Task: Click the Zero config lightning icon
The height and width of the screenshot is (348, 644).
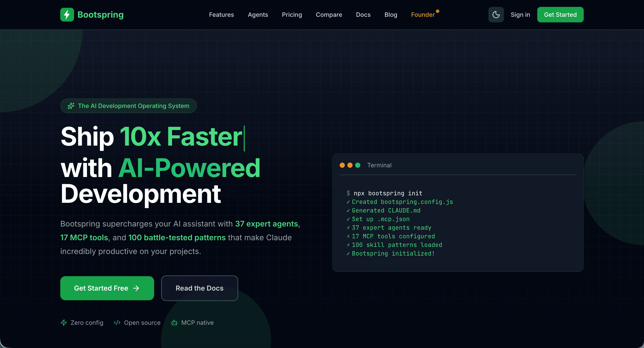Action: (64, 323)
